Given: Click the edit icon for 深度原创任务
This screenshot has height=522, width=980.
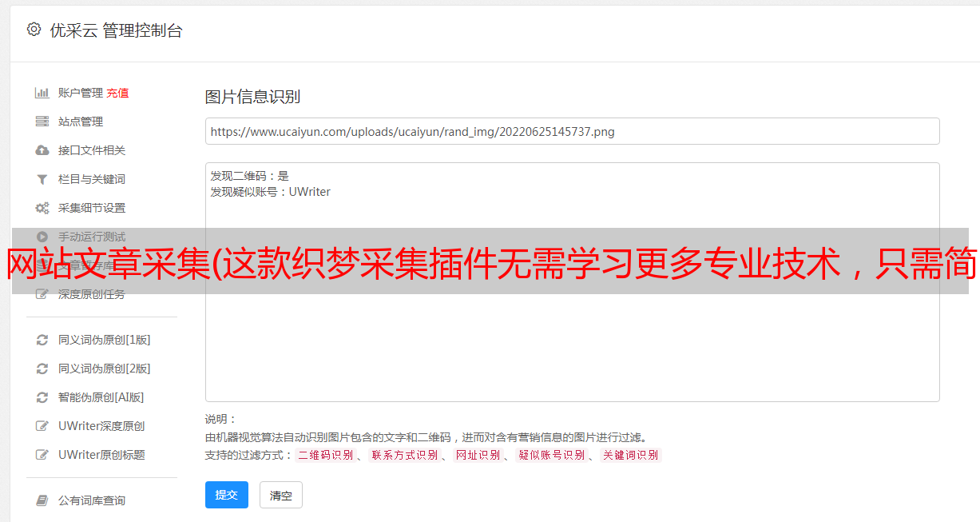Looking at the screenshot, I should tap(42, 294).
